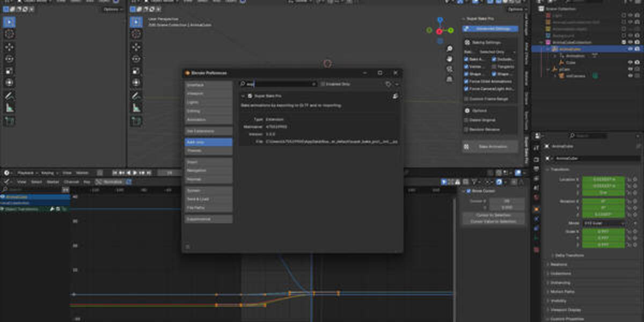
Task: Open the File Paths tab in Preferences
Action: pos(209,208)
